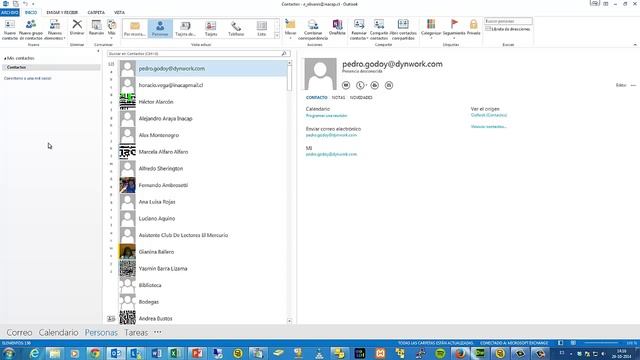640x360 pixels.
Task: Switch to the Tarjeta de presentación view
Action: point(185,29)
